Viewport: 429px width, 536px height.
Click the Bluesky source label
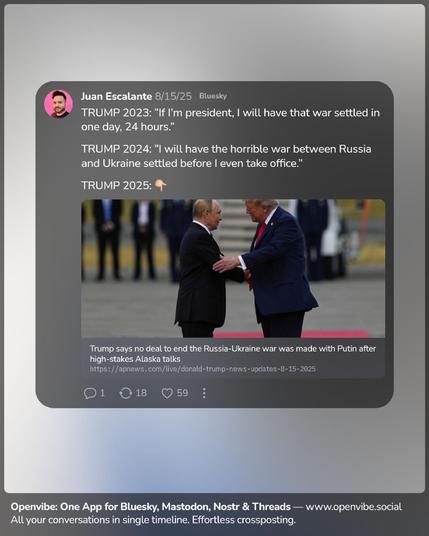pos(213,96)
